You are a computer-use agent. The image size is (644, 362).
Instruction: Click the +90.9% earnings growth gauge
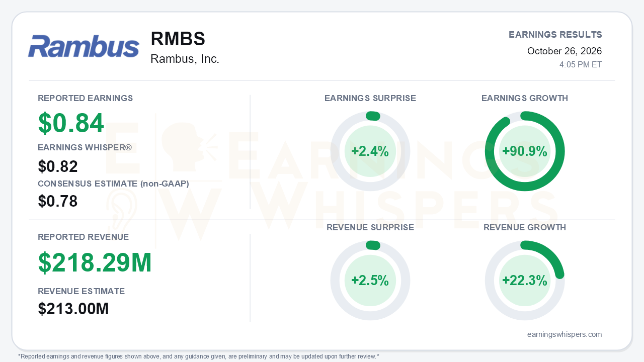(x=525, y=151)
